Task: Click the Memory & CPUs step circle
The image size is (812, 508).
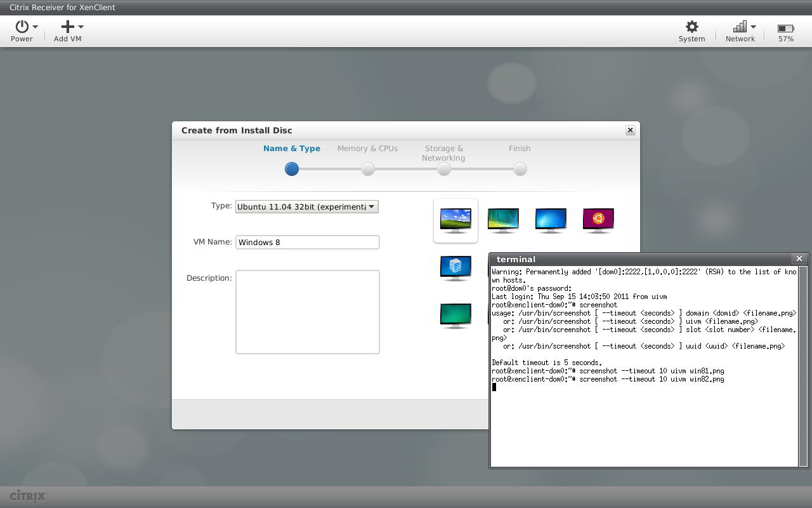Action: (368, 169)
